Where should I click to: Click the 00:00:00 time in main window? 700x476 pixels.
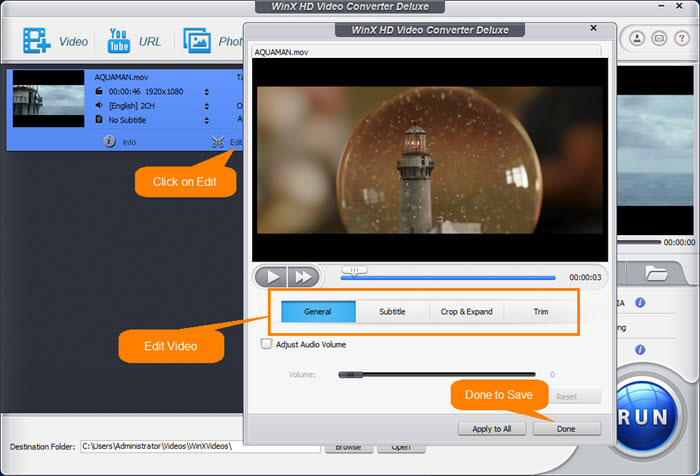679,242
